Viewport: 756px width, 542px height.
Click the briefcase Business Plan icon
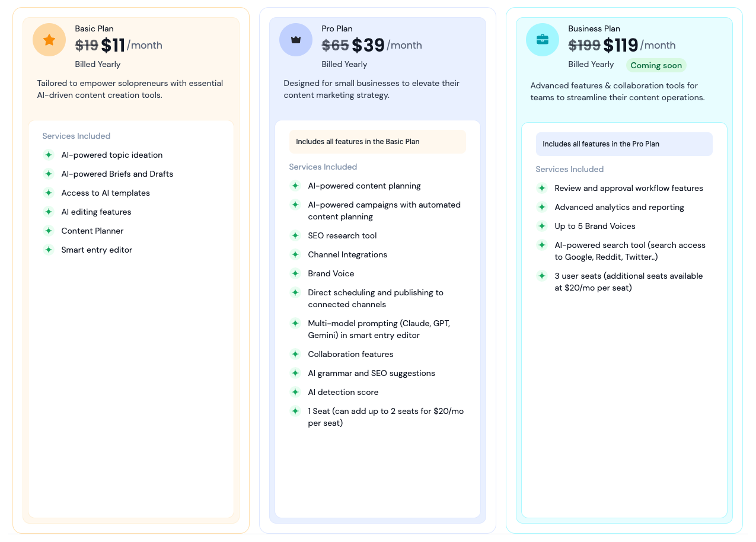coord(543,40)
